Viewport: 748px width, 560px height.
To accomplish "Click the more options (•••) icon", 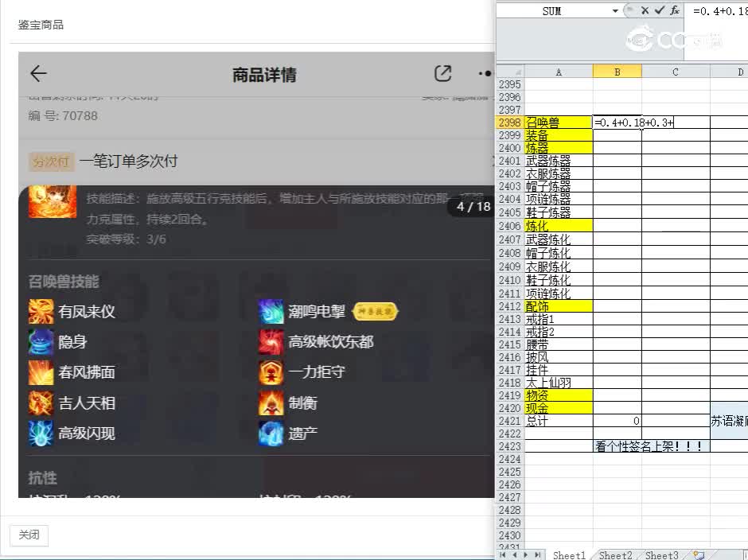I will pos(484,73).
